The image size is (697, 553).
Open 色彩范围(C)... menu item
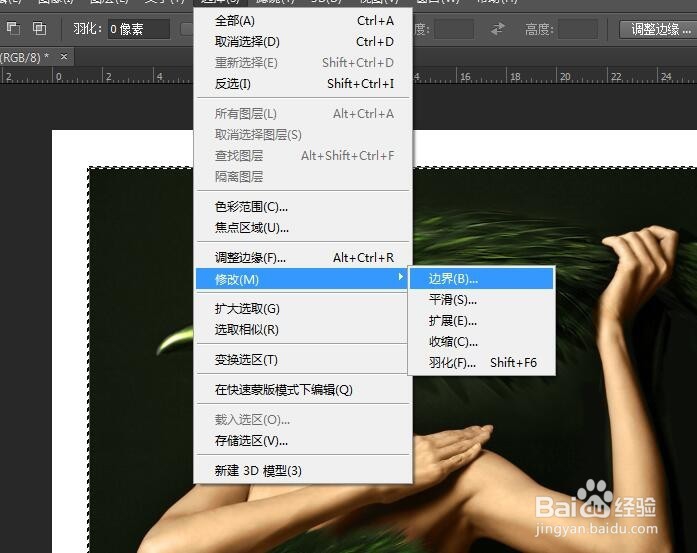pyautogui.click(x=304, y=207)
